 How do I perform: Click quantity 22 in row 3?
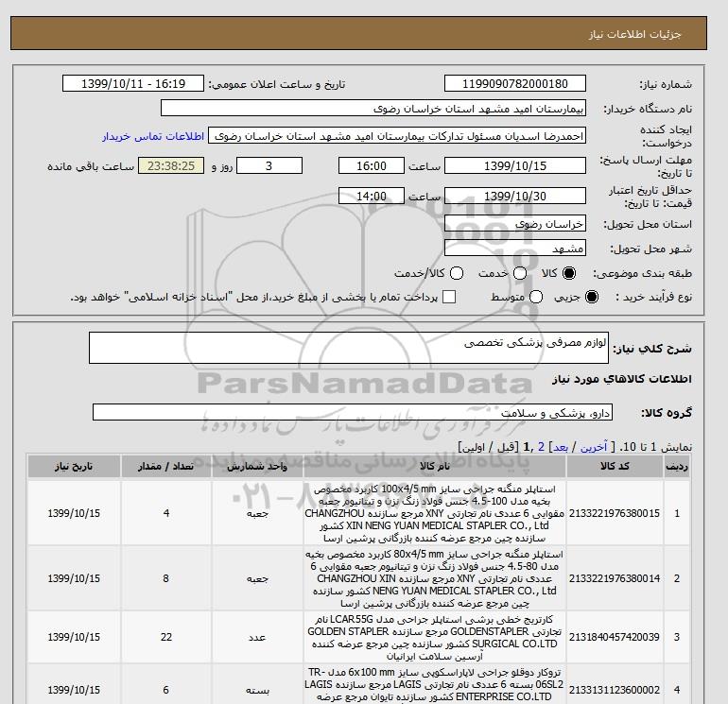click(166, 637)
